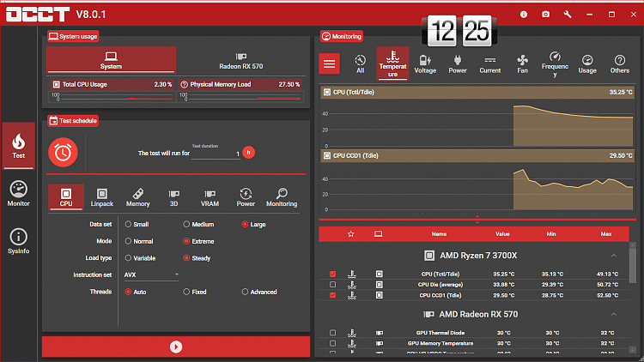Open the monitoring hamburger menu
644x362 pixels.
(329, 64)
